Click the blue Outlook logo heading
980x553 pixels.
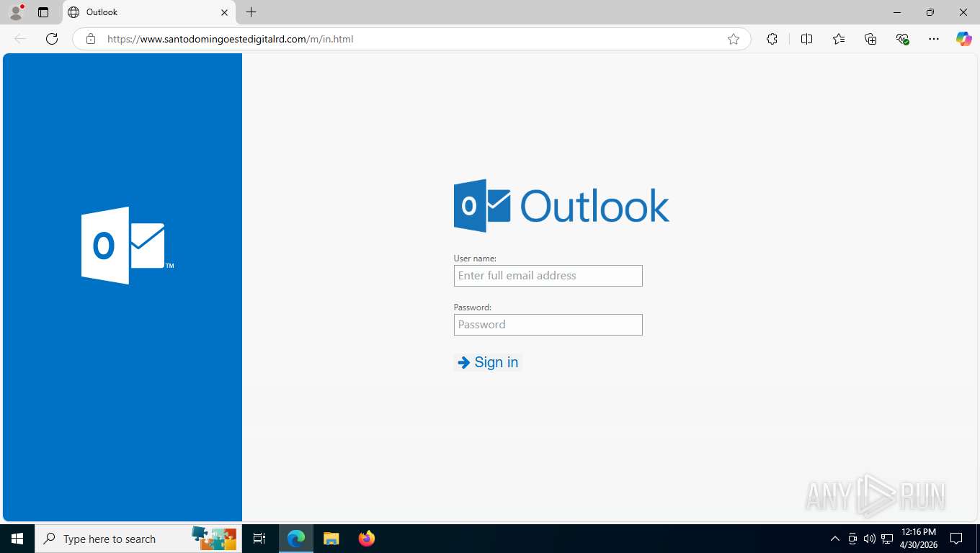coord(561,206)
